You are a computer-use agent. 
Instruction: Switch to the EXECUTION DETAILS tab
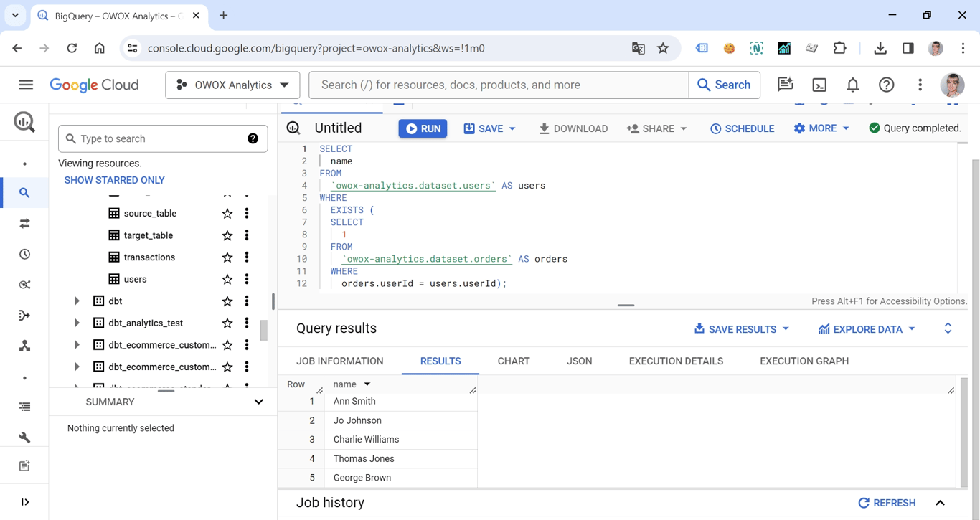point(676,361)
